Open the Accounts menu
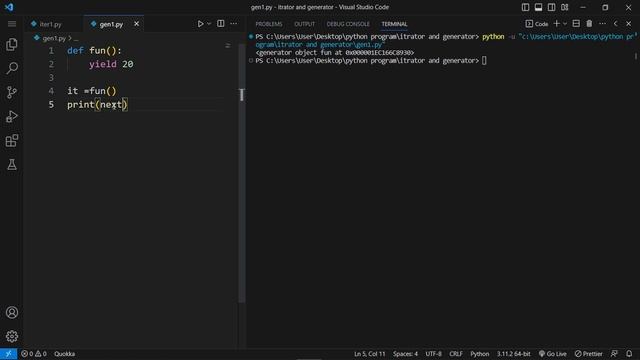 point(12,312)
